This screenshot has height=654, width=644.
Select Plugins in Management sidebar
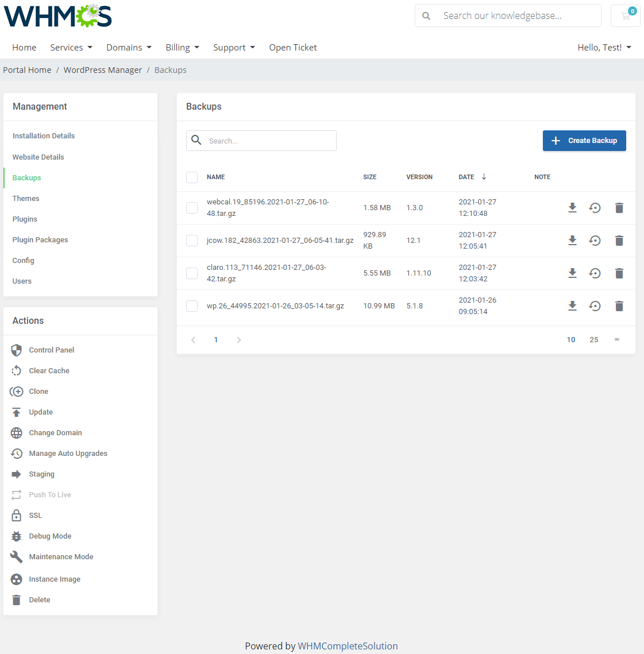tap(25, 219)
